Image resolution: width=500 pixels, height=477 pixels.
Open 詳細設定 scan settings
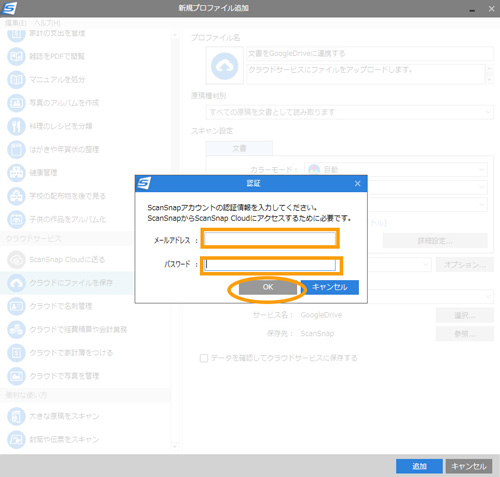[x=435, y=241]
